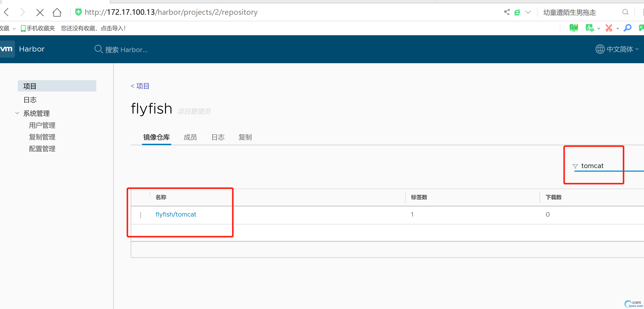
Task: Click the blue magnifier toolbar icon
Action: point(628,28)
